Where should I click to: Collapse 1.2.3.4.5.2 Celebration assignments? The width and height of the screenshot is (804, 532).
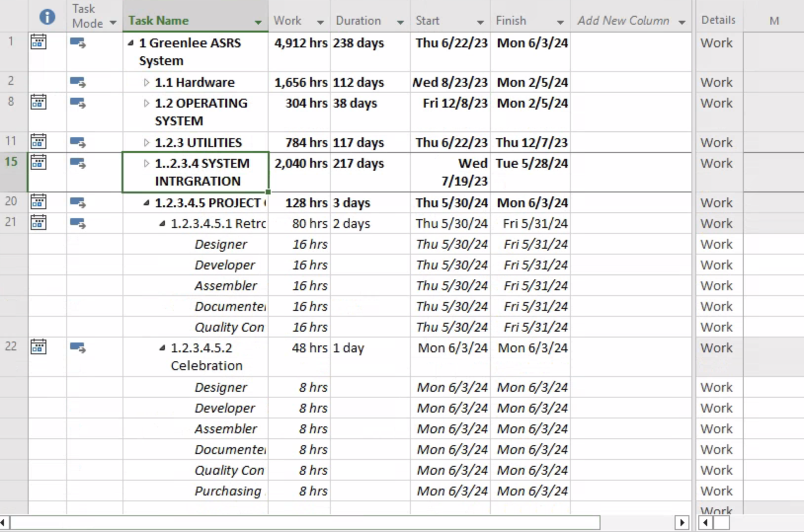point(162,348)
